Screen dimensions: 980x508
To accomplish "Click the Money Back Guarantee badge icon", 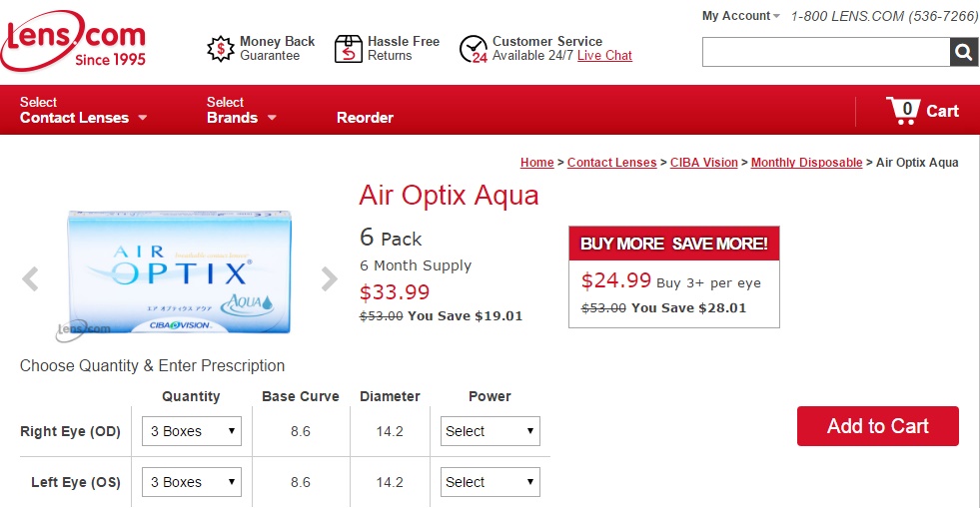I will tap(220, 49).
